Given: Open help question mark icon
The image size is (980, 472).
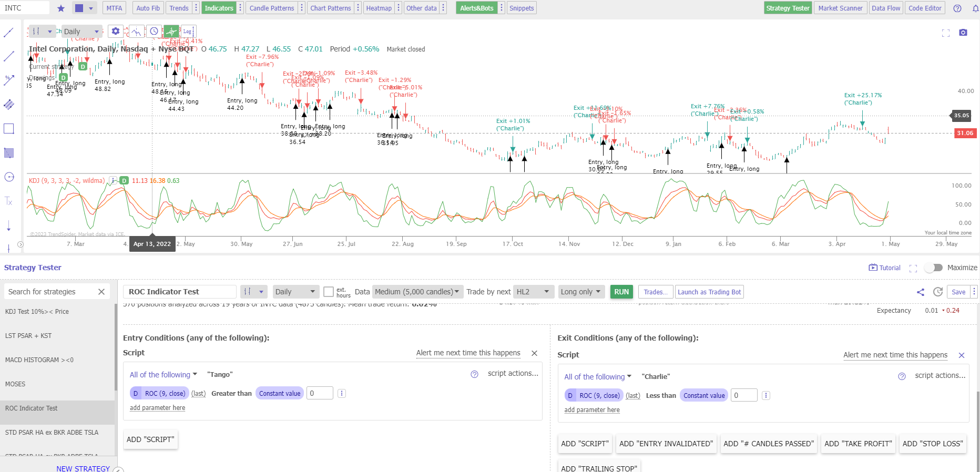Looking at the screenshot, I should 957,8.
